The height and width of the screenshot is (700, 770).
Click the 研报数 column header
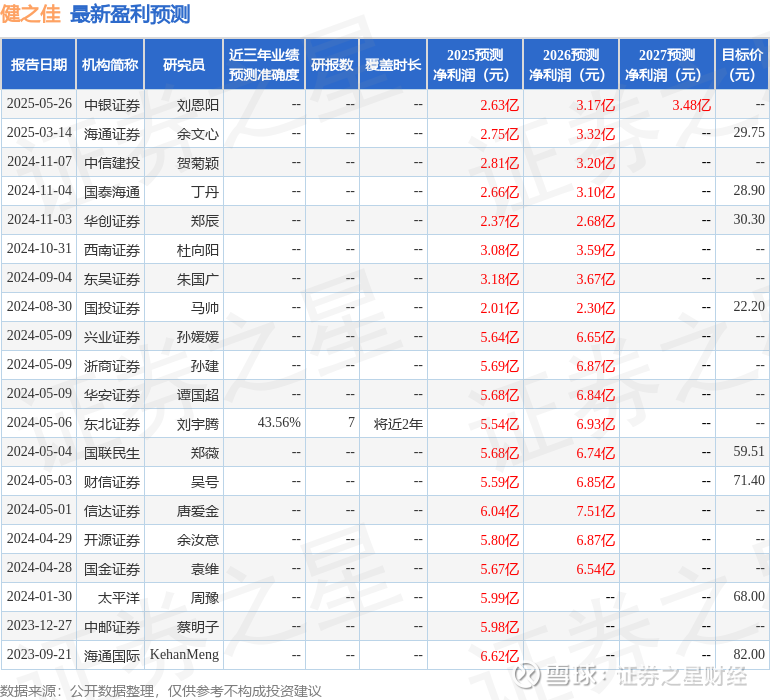[x=332, y=64]
